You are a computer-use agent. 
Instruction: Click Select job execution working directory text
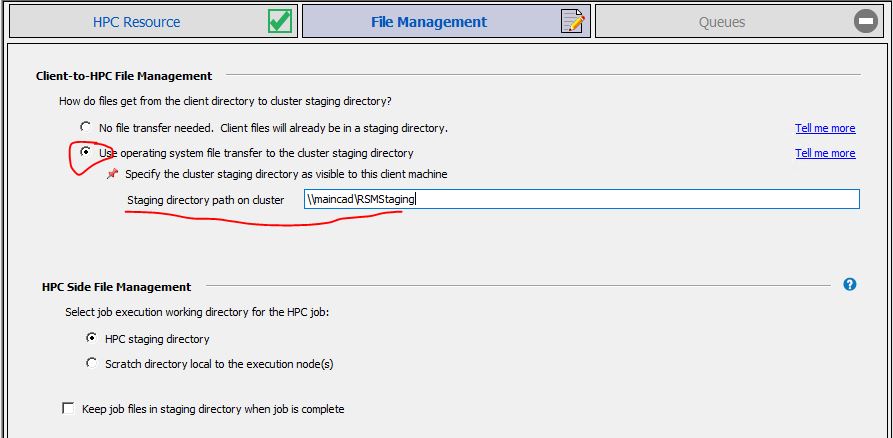(x=197, y=312)
